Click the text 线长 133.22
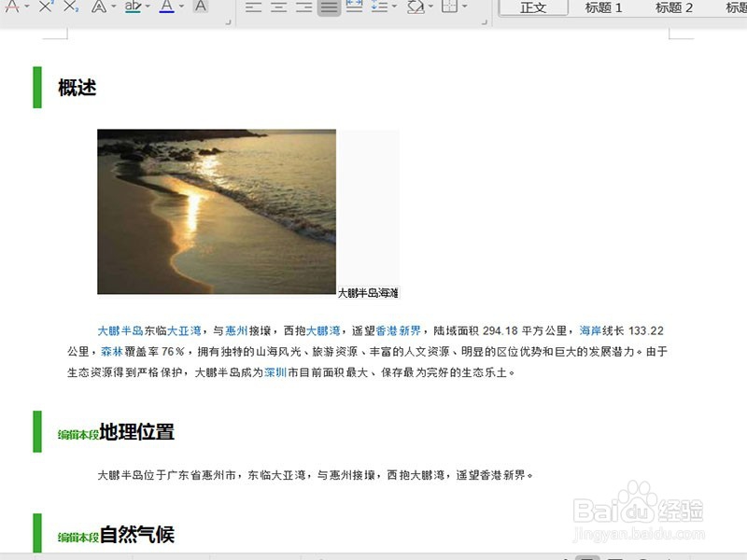 point(633,330)
